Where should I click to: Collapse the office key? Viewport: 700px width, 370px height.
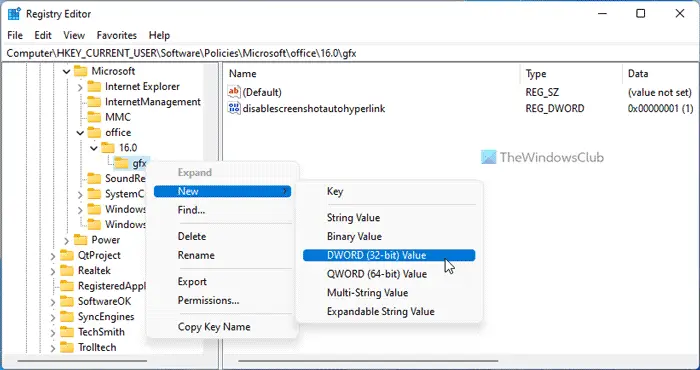80,133
